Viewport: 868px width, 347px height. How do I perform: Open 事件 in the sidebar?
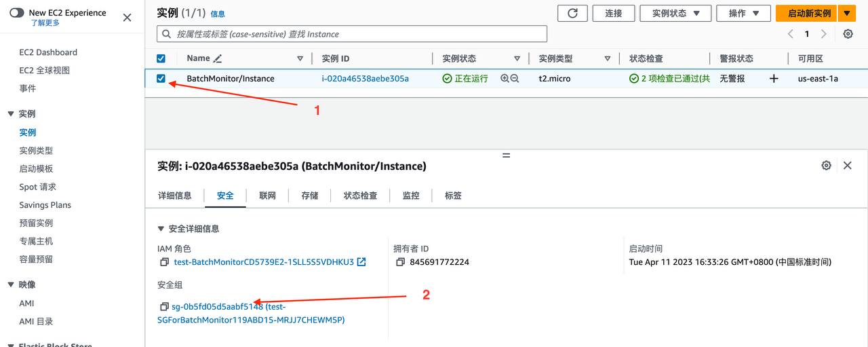point(28,88)
